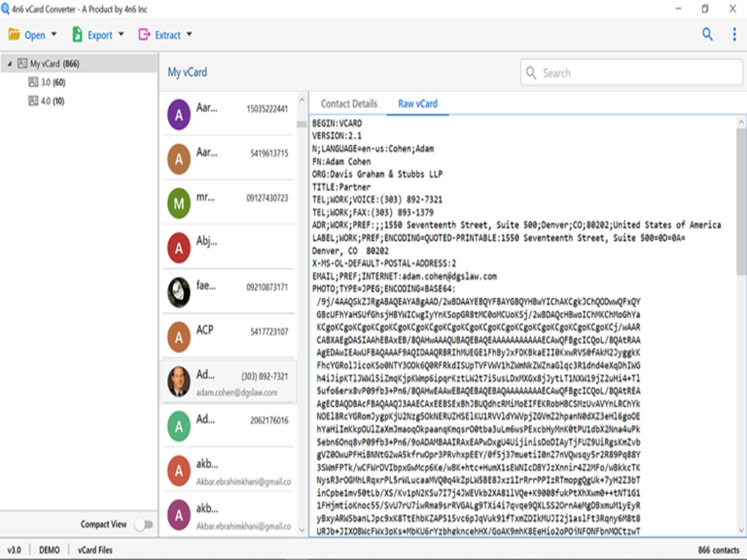
Task: Open the dropdown arrow next to Open
Action: tap(54, 35)
